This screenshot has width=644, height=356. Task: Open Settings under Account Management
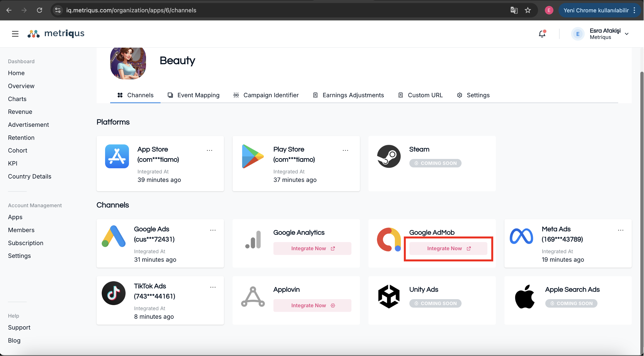[19, 256]
